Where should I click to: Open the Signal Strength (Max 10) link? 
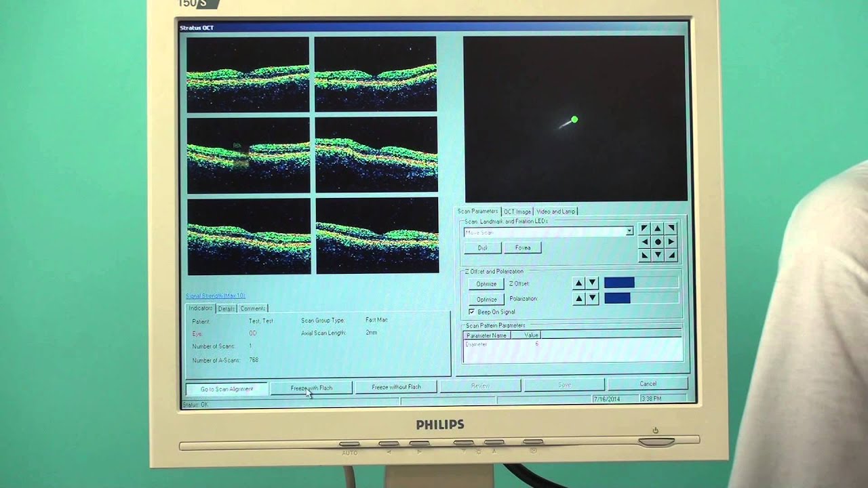coord(216,296)
